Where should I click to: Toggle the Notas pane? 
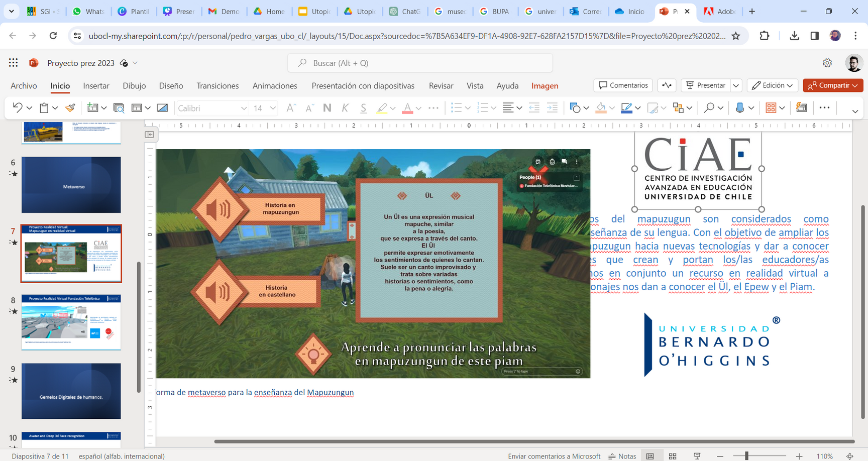[x=622, y=456]
